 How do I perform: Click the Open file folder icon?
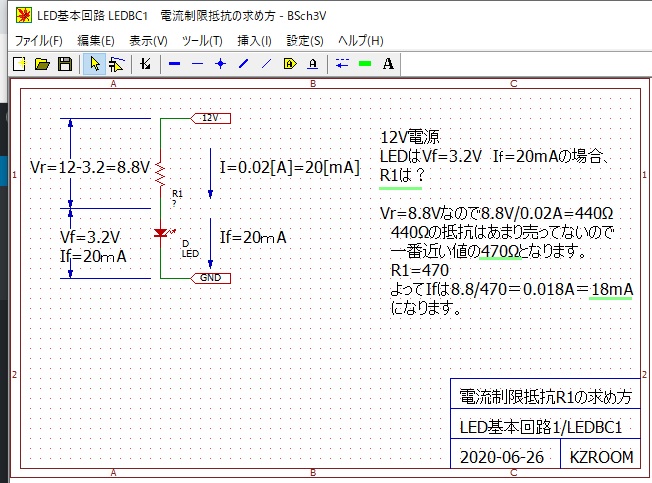click(x=41, y=64)
